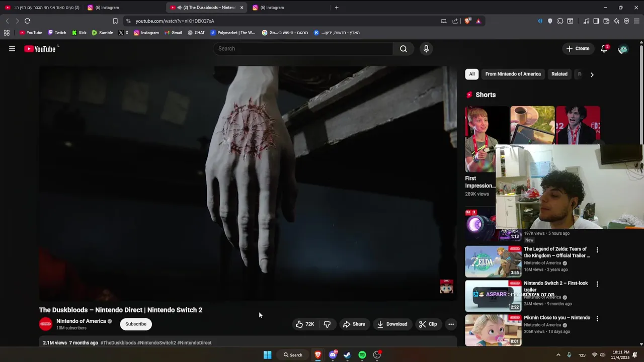Open Nintendo of America channel name link
Image resolution: width=644 pixels, height=362 pixels.
[81, 321]
